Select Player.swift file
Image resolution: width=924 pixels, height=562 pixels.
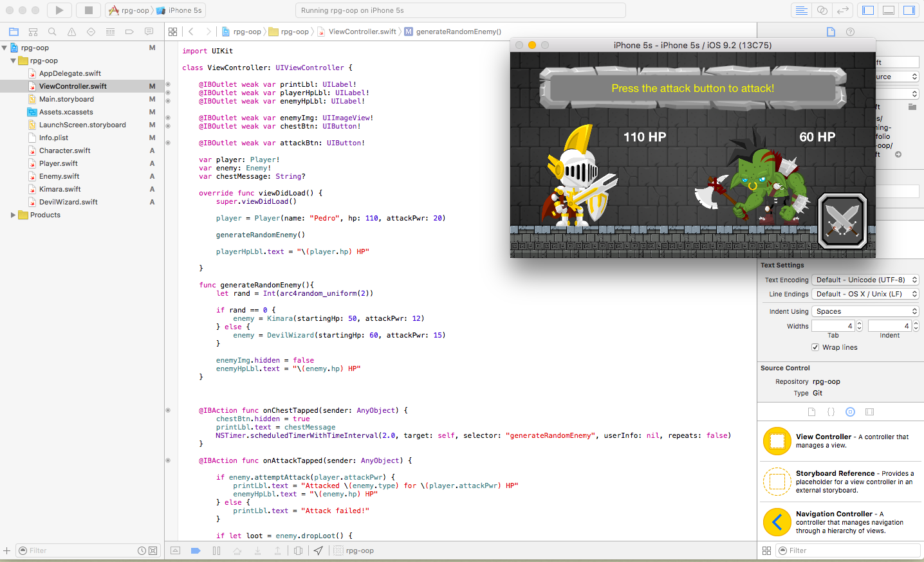click(58, 163)
